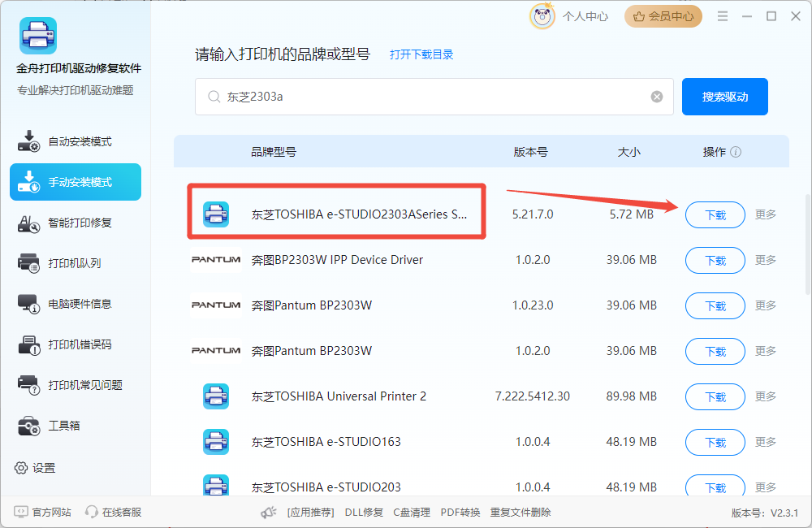Select 手动安装模式 menu item
This screenshot has height=528, width=812.
[x=76, y=182]
